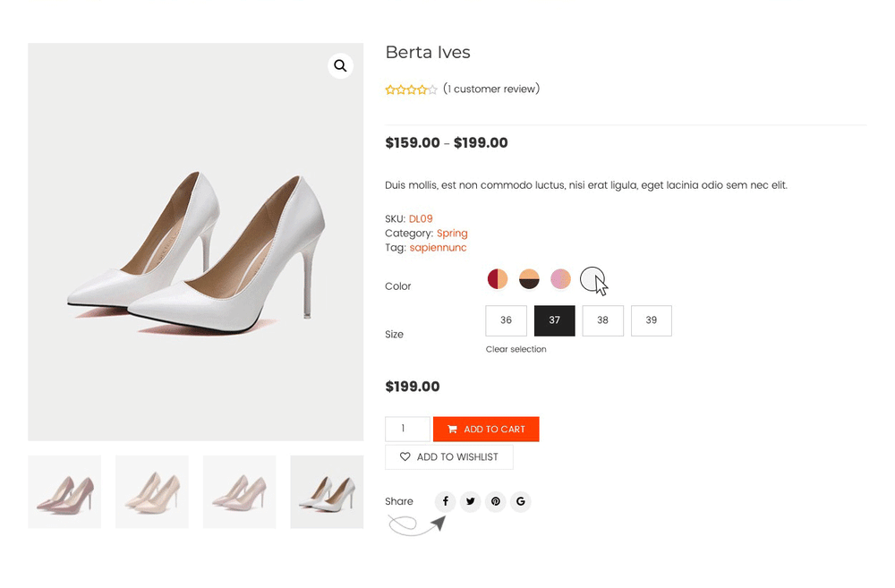This screenshot has height=588, width=895.
Task: Pick the pink color swatch
Action: tap(560, 279)
